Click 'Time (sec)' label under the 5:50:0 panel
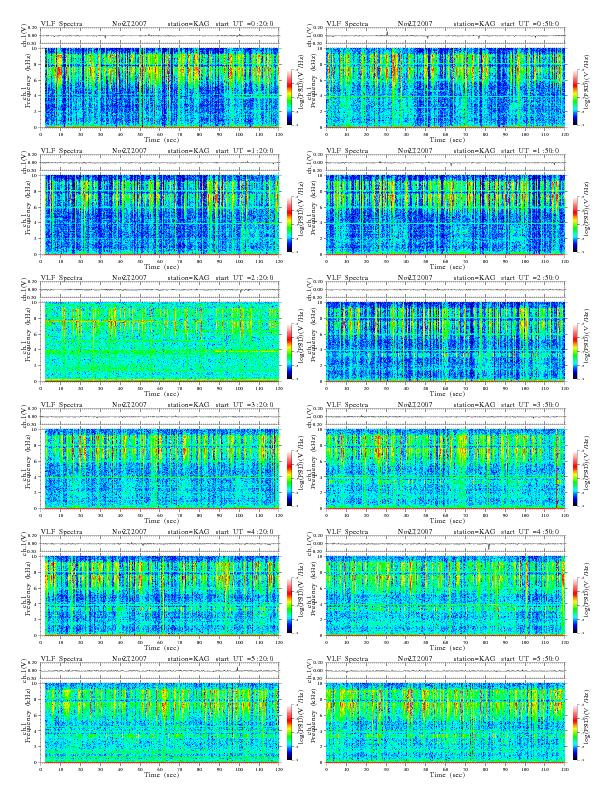This screenshot has height=792, width=612. [447, 775]
